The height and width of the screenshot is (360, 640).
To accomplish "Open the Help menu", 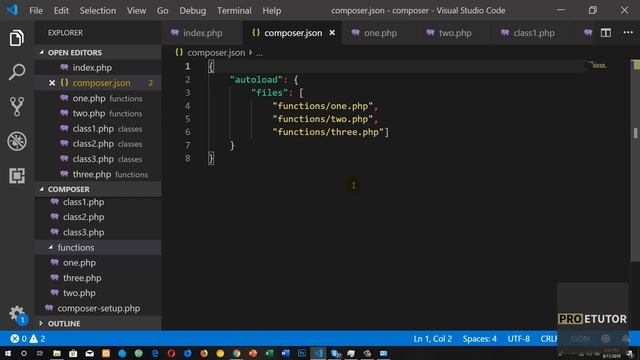I will click(271, 11).
